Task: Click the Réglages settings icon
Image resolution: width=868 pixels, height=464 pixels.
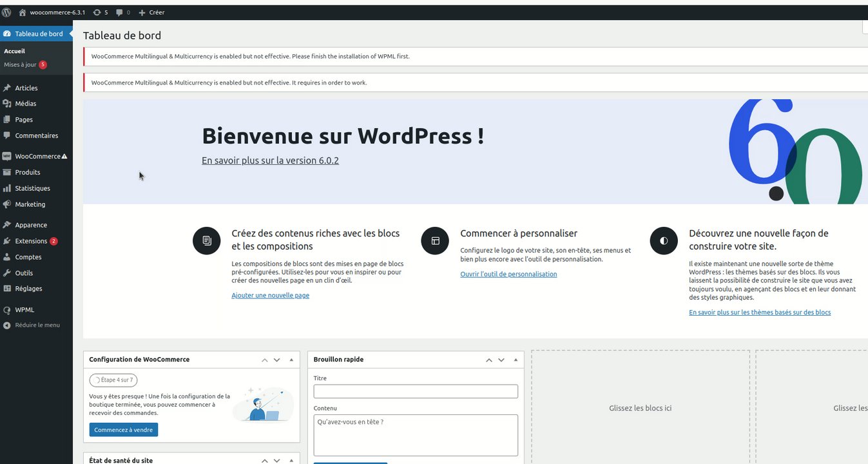Action: click(x=7, y=289)
